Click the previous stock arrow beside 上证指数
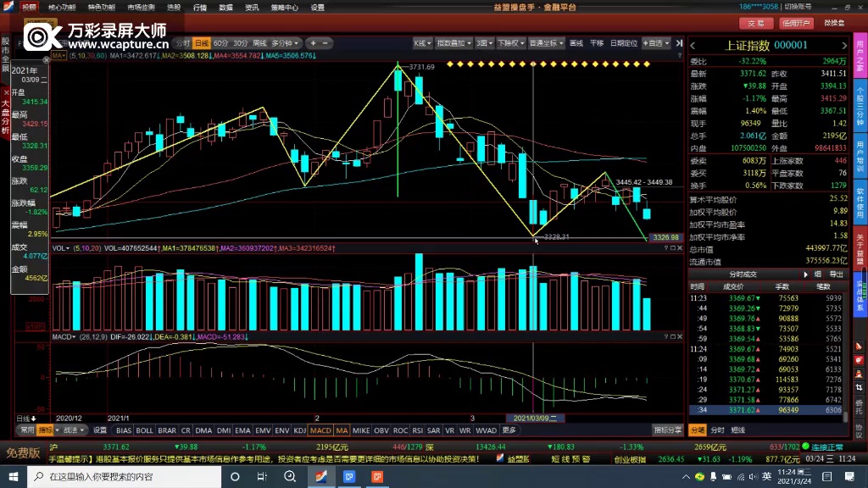The image size is (868, 488). (x=693, y=46)
